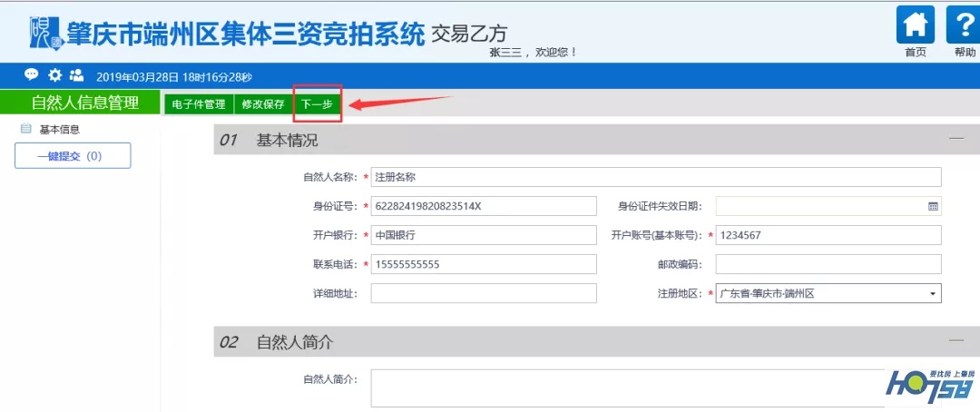Click 下一步 to proceed

click(317, 104)
